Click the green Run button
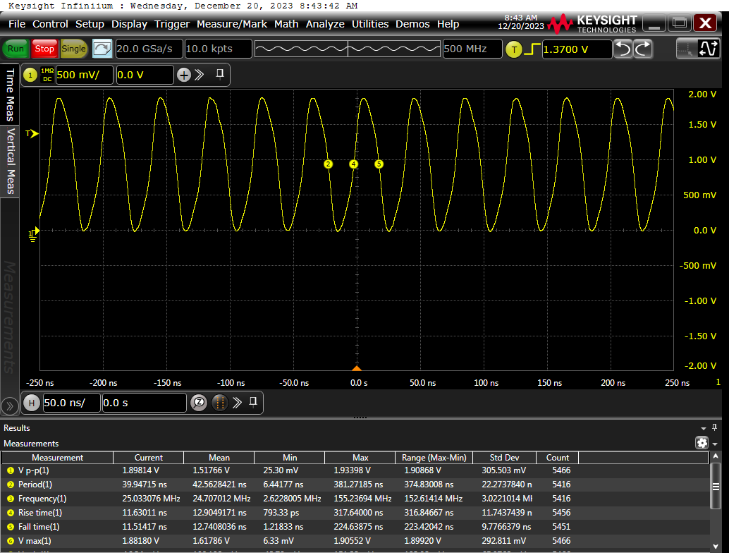 [16, 49]
